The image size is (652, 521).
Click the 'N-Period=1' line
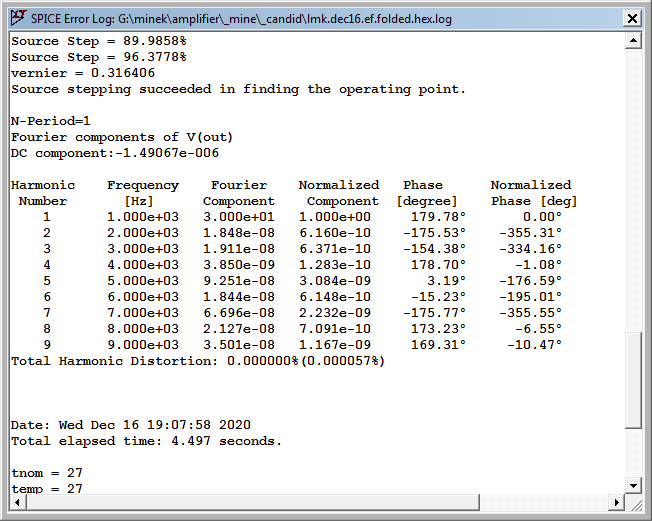coord(50,121)
